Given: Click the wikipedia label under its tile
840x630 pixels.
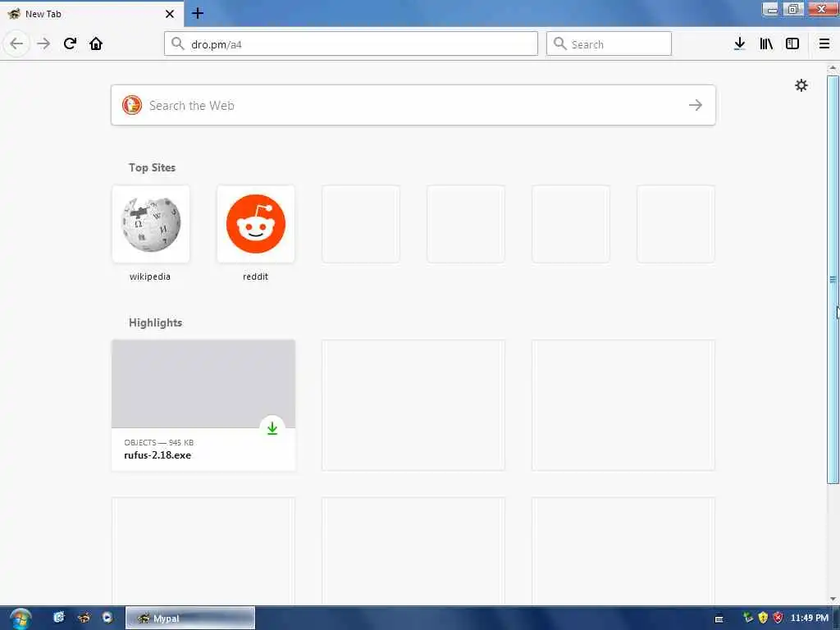Looking at the screenshot, I should tap(150, 276).
